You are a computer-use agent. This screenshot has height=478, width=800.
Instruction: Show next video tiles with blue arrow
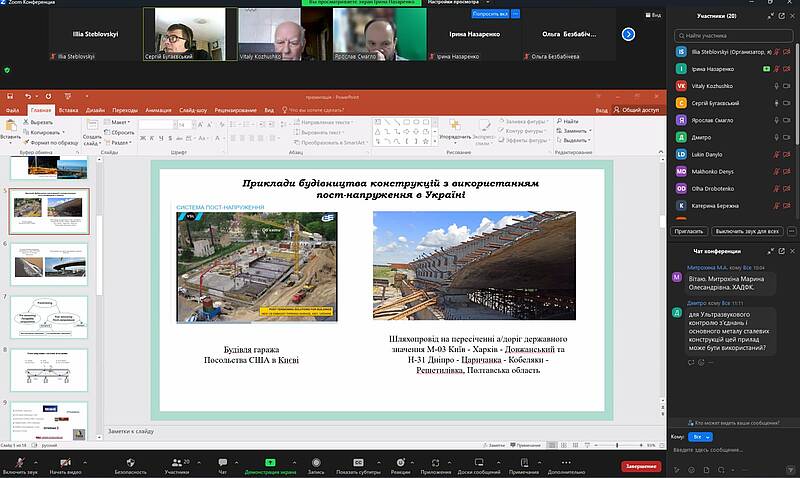tap(629, 34)
